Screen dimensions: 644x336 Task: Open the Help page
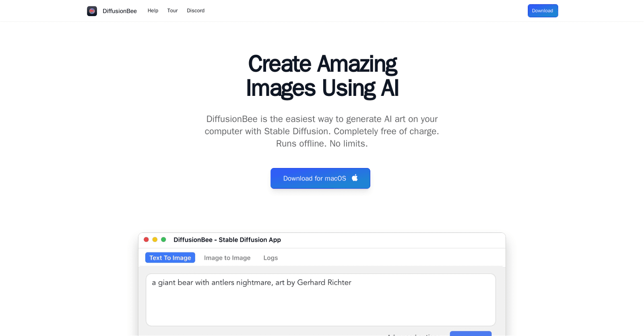coord(153,11)
